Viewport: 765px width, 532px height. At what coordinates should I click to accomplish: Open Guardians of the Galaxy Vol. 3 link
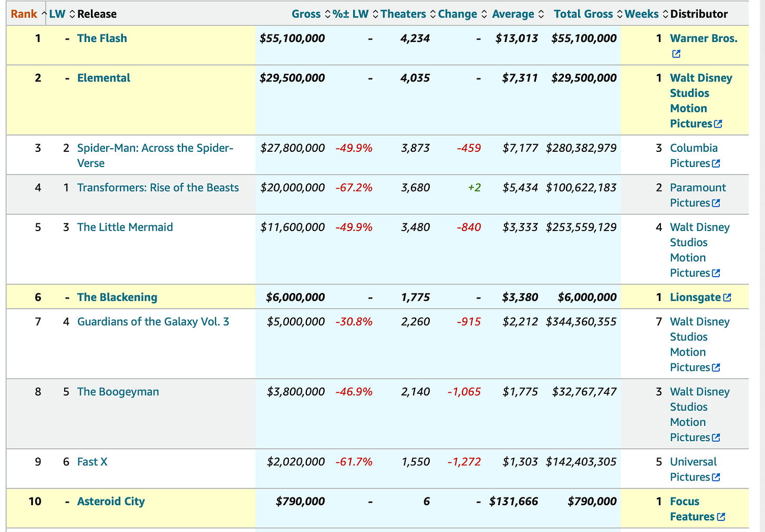153,321
